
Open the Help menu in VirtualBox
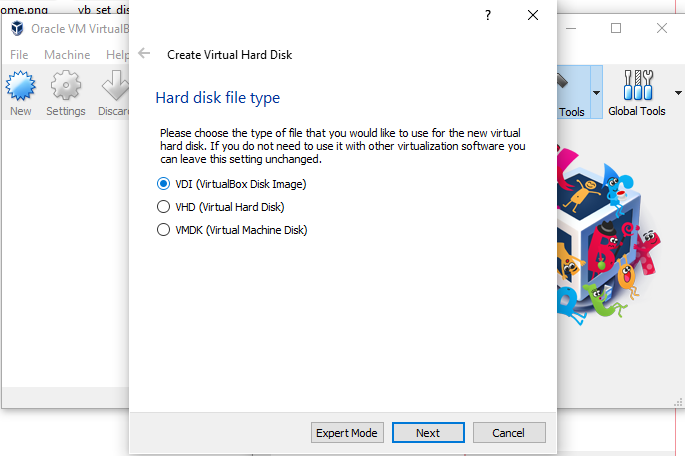pyautogui.click(x=117, y=55)
